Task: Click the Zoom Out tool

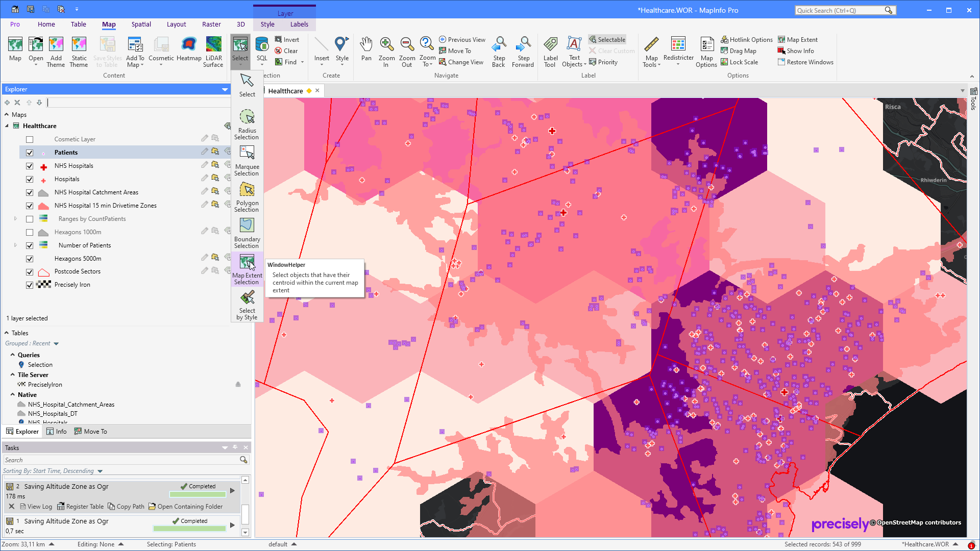Action: point(407,52)
